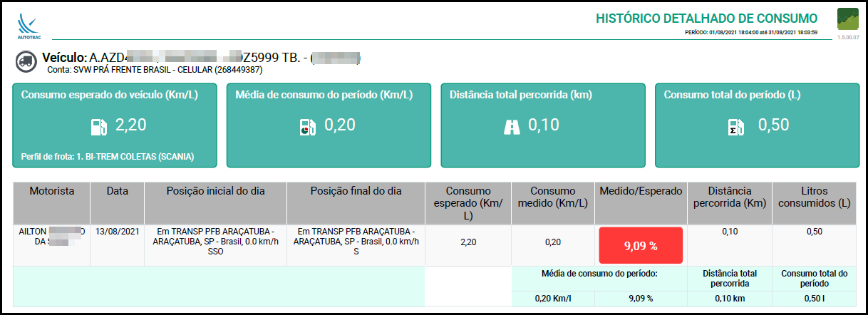Click the Consumo esperado (Km/L) header

(x=468, y=202)
